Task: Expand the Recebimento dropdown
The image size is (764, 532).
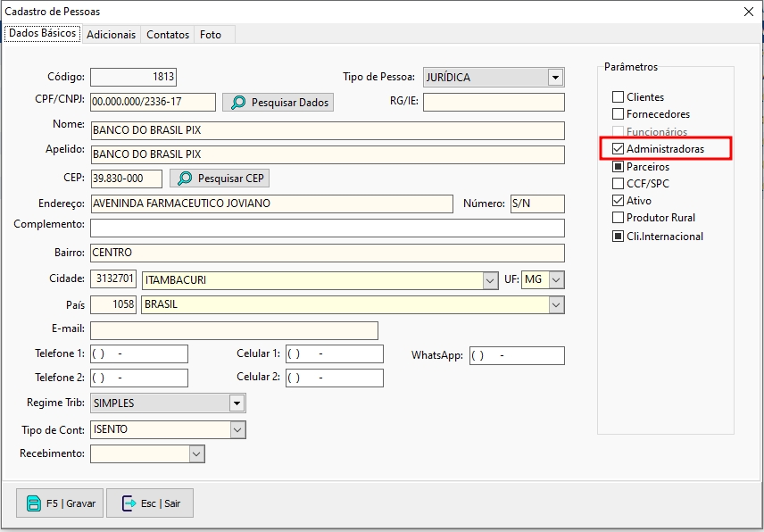Action: [x=196, y=454]
